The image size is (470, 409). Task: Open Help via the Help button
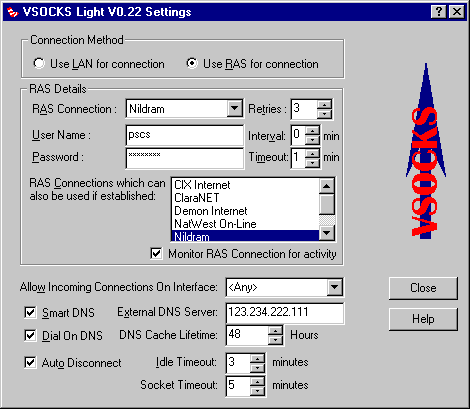(x=423, y=319)
